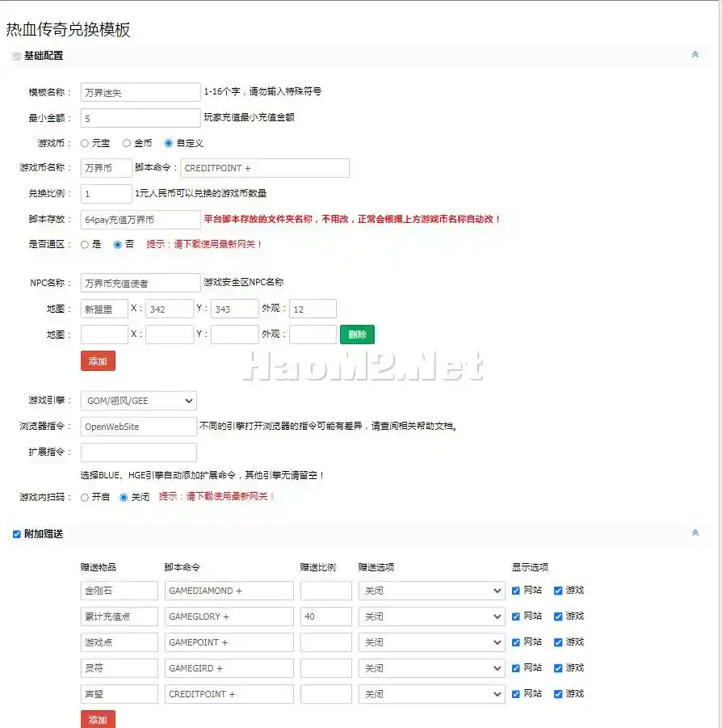The height and width of the screenshot is (728, 722).
Task: Edit the 脚本存放 field 64pay充值万界币
Action: pos(141,220)
